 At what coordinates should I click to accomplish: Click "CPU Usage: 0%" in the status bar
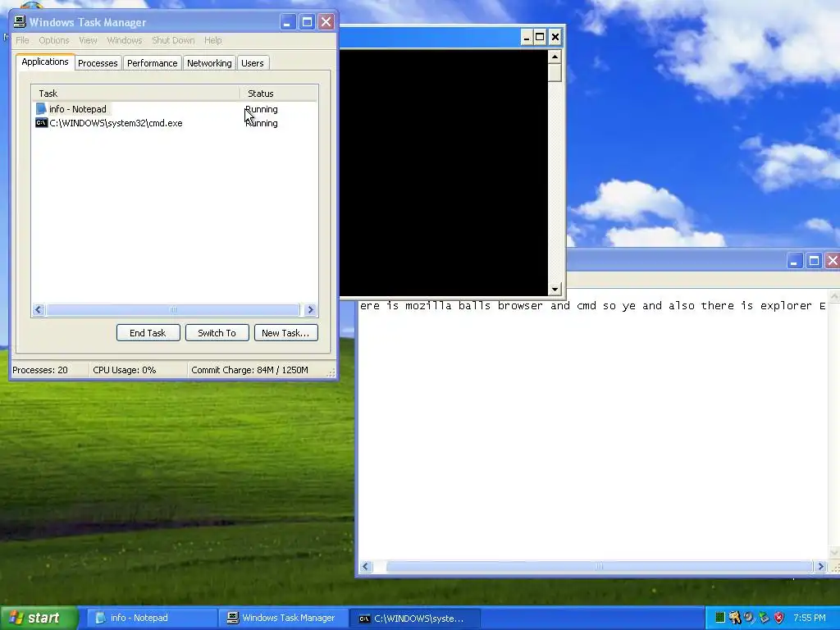(125, 370)
